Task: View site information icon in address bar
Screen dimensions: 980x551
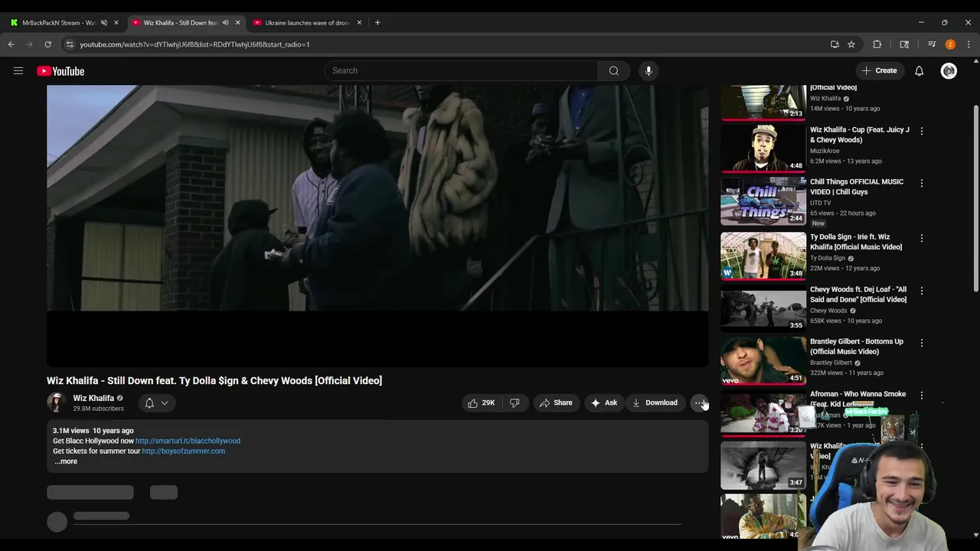Action: coord(70,44)
